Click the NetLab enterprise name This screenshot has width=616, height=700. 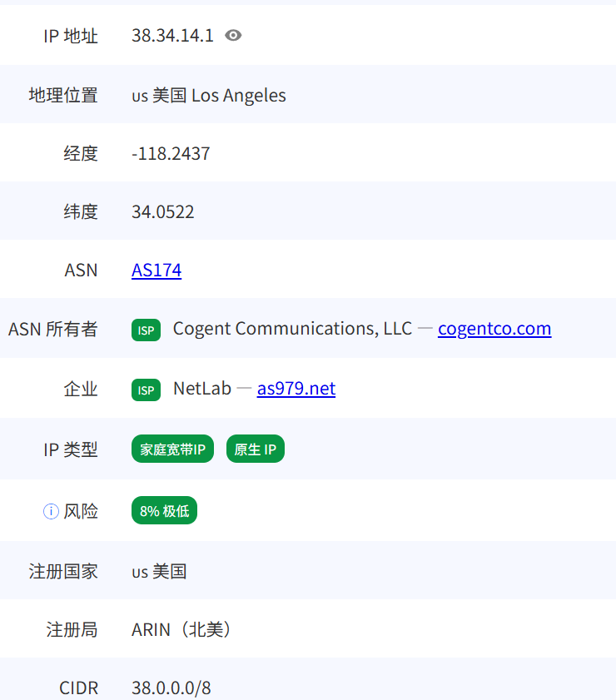(202, 389)
